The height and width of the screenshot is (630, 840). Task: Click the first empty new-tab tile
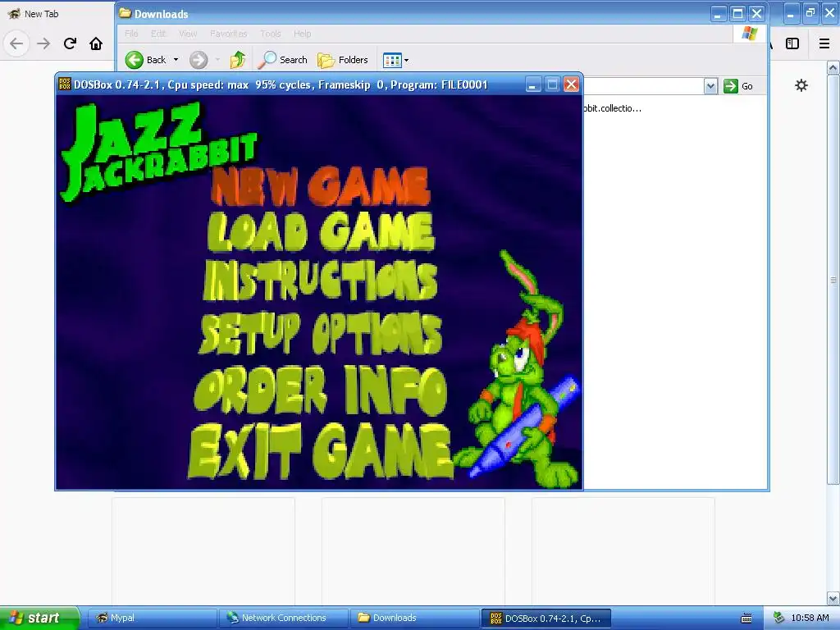coord(203,550)
